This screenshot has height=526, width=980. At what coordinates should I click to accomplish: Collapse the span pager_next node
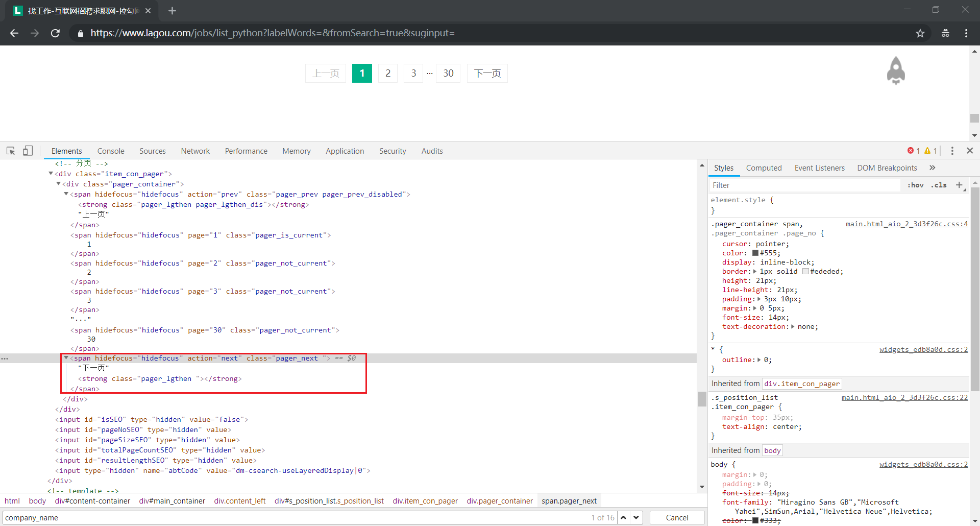point(66,358)
